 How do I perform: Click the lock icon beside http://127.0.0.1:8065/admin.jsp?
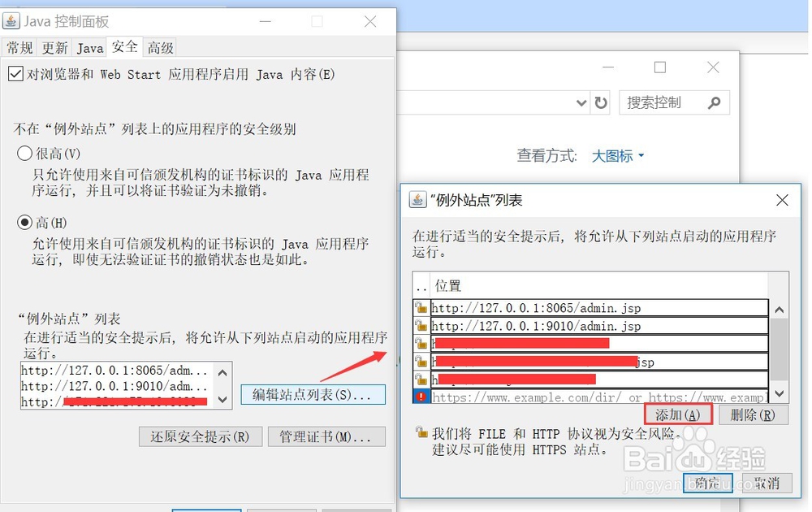click(421, 308)
